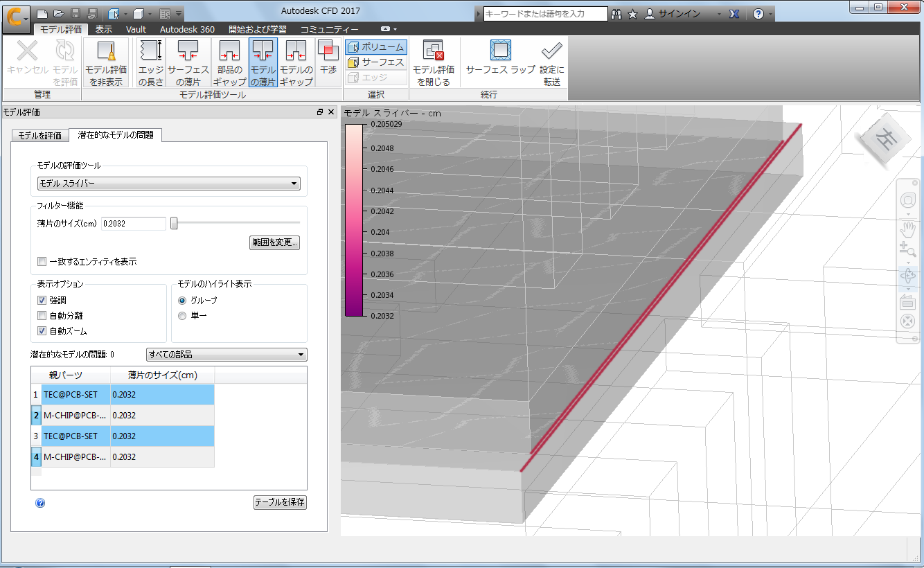Open the Vault ribbon tab
Screen dimensions: 924x568
[x=136, y=29]
